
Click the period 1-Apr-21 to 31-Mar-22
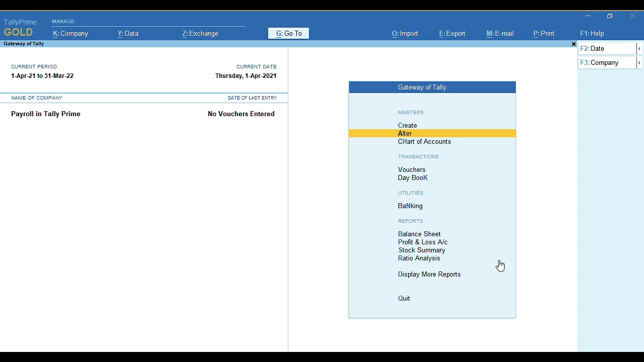(42, 76)
